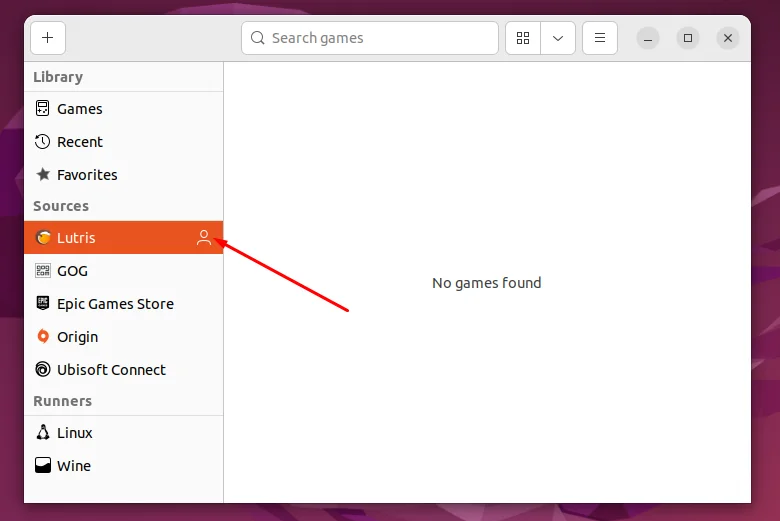This screenshot has width=780, height=521.
Task: Click the Epic Games logo icon
Action: click(43, 303)
